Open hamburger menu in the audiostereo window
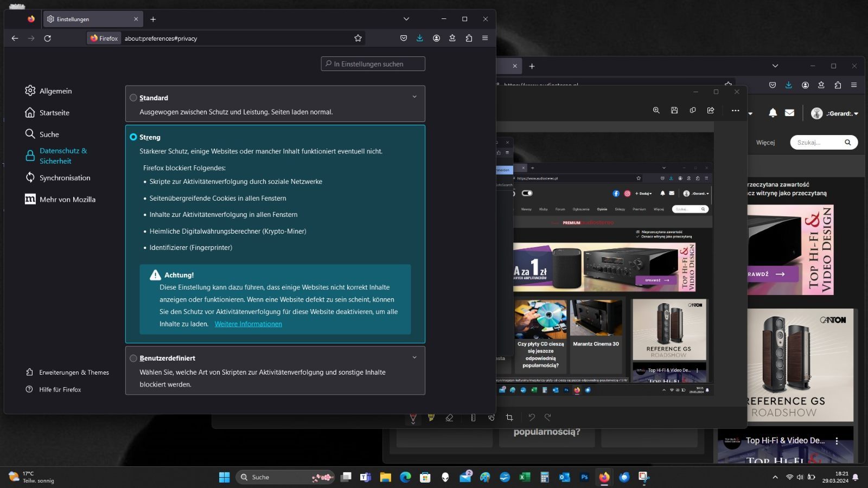Viewport: 868px width, 488px height. point(854,85)
